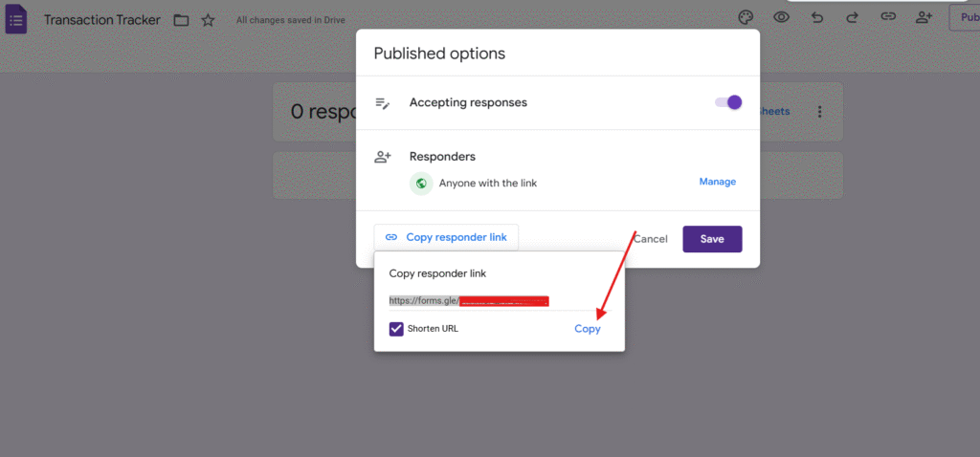
Task: Preview the form with the eye icon
Action: tap(782, 17)
